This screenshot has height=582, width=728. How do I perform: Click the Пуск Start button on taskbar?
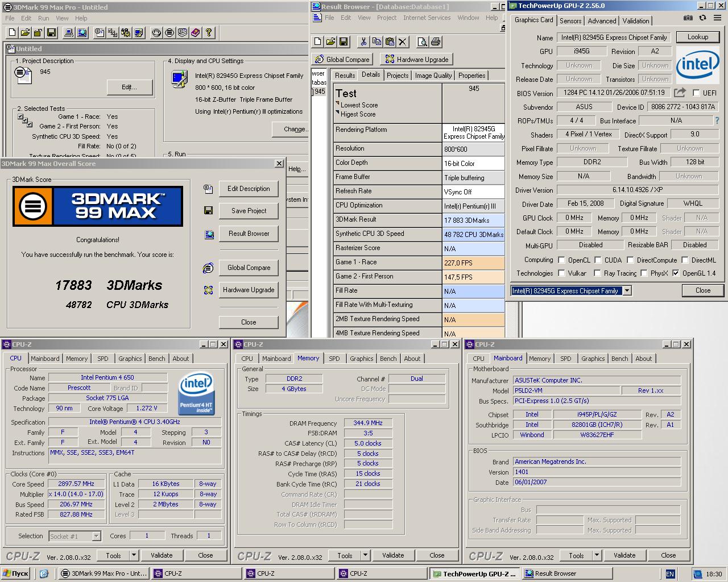(x=15, y=573)
